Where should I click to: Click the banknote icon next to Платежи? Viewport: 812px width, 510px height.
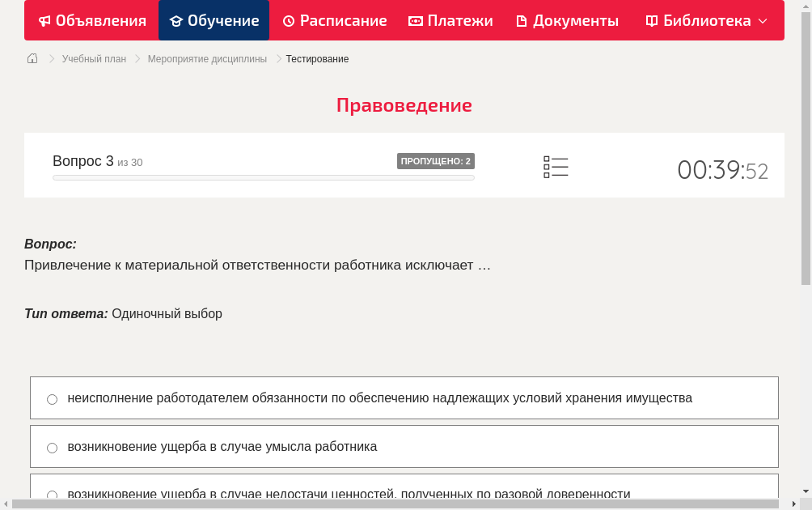pyautogui.click(x=417, y=20)
